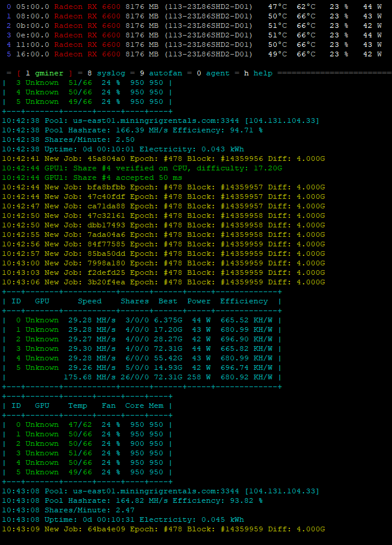Select the total 175.68 MH/s speed
This screenshot has width=392, height=545.
(90, 377)
